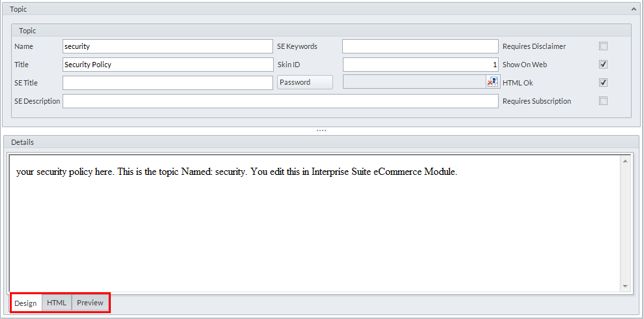Select the SE Keywords input box
Viewport: 644px width, 319px height.
click(x=420, y=46)
